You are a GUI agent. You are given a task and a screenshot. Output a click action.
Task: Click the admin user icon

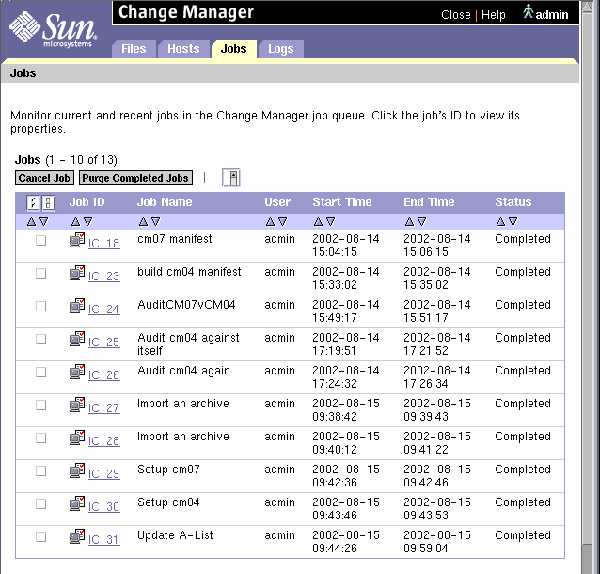click(x=528, y=13)
